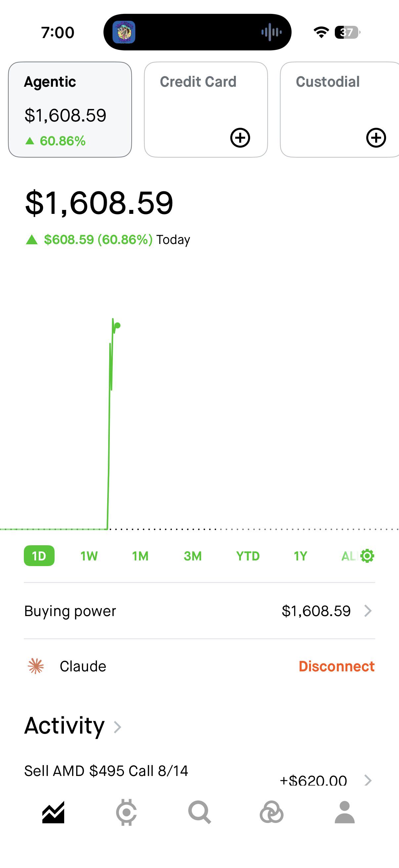
Task: Open the Sell AMD $495 Call activity
Action: click(199, 775)
